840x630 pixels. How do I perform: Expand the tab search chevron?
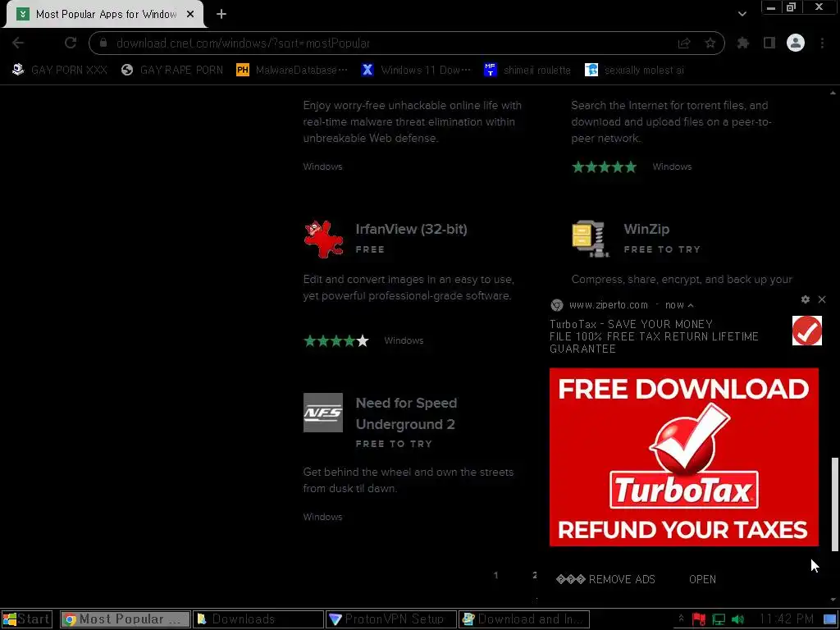742,14
